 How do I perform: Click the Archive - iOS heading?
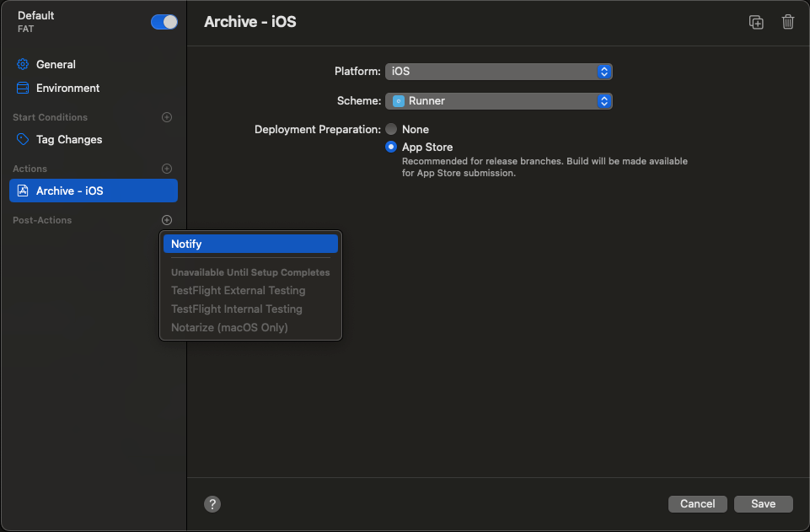250,22
